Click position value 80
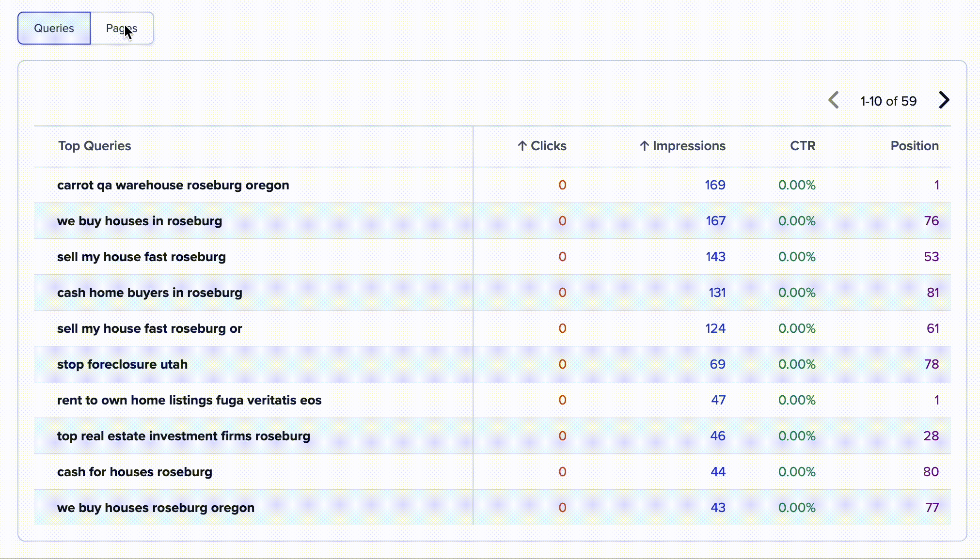 [931, 472]
